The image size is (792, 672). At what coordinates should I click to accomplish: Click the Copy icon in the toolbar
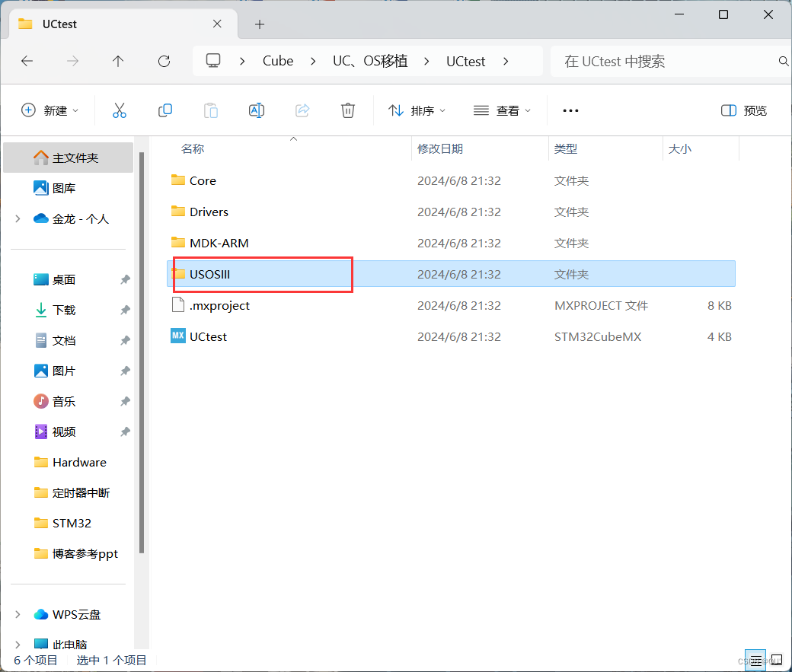(165, 110)
